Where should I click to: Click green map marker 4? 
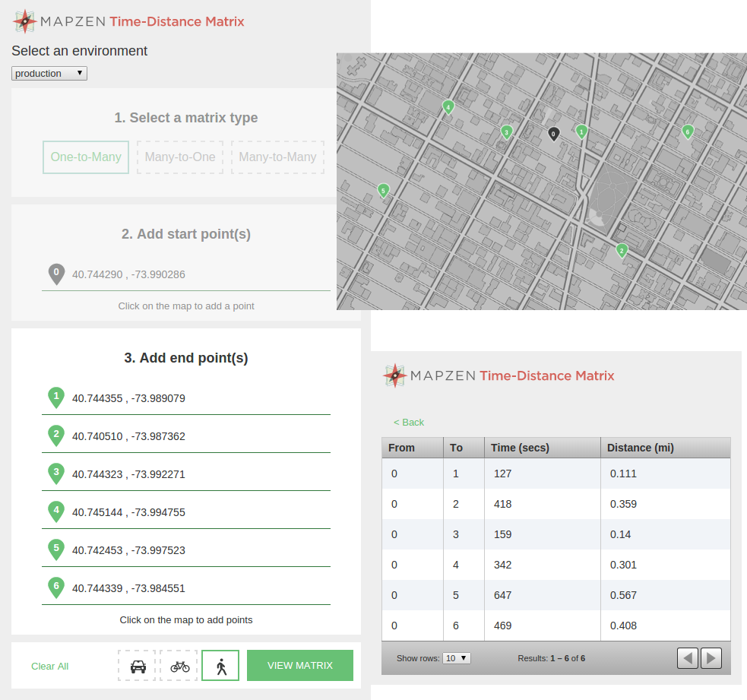click(448, 107)
